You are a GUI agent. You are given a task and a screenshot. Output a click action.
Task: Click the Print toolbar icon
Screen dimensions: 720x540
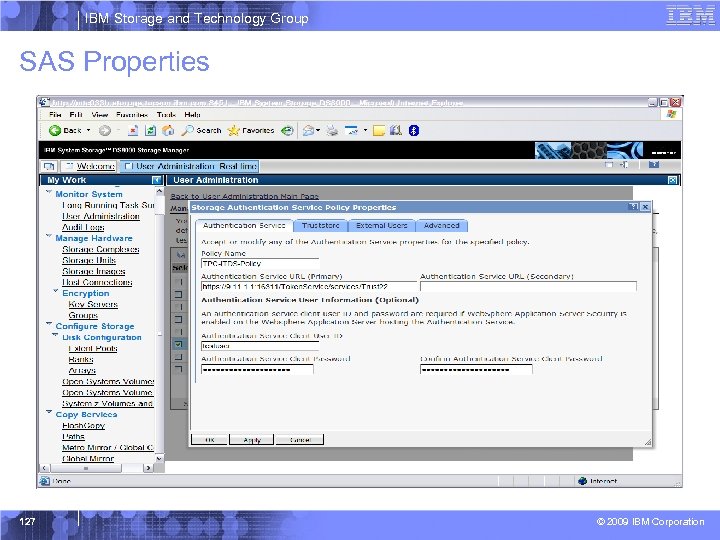tap(332, 131)
